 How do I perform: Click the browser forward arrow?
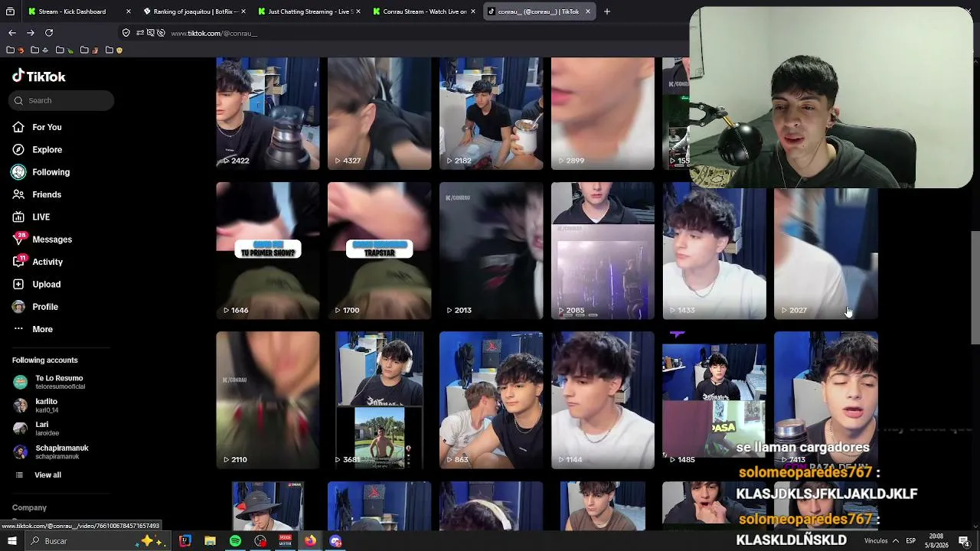[x=31, y=33]
